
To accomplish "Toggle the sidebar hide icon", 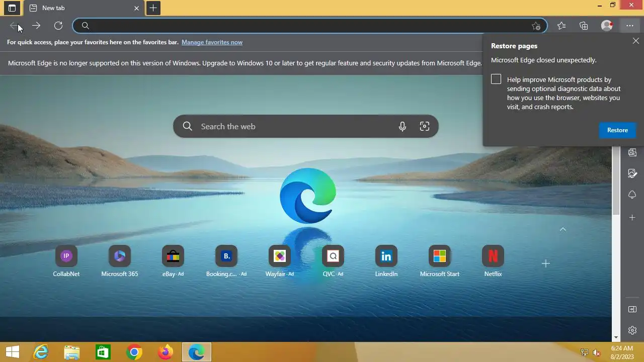I will [x=632, y=309].
